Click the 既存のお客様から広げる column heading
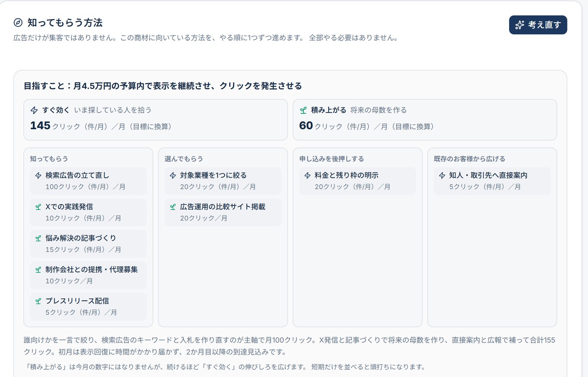Screen dimensions: 588x377 (x=470, y=159)
